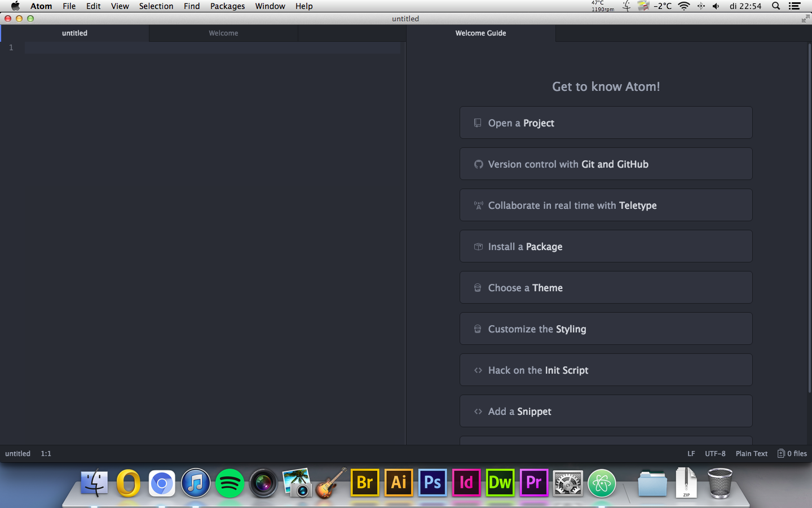Open System Preferences gear in the Dock

coord(568,483)
